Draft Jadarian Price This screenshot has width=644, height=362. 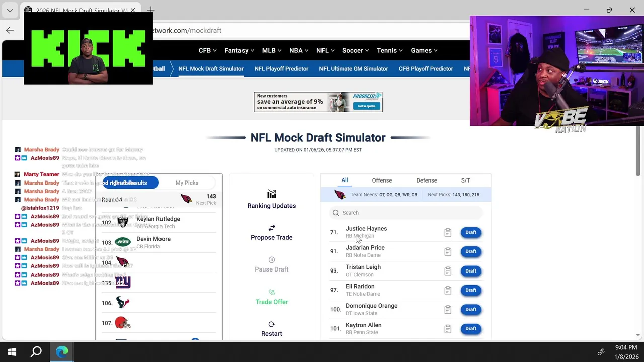click(x=471, y=251)
